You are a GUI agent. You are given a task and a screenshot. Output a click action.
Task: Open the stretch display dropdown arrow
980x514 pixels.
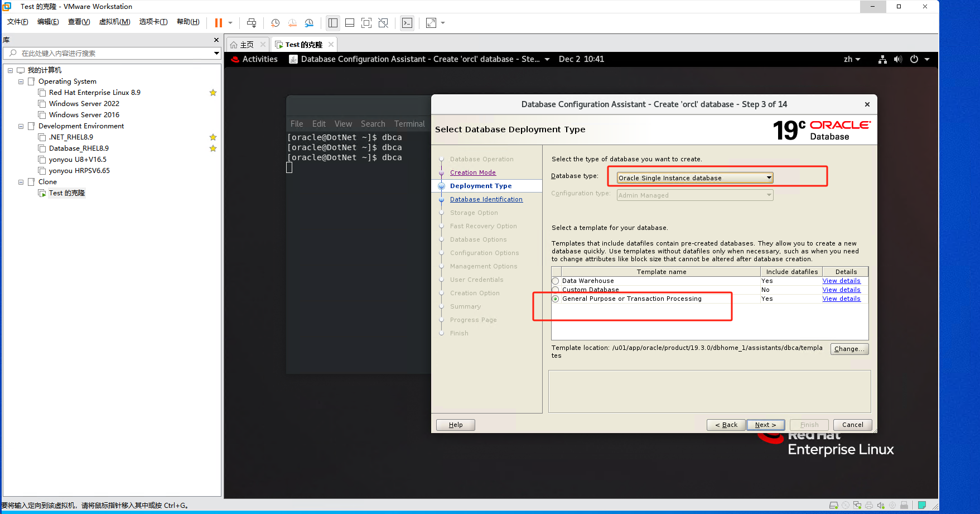443,23
